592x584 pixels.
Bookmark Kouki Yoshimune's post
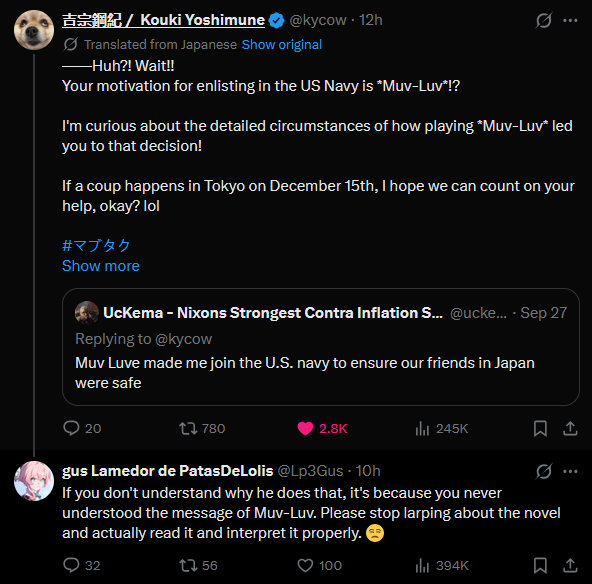[540, 428]
